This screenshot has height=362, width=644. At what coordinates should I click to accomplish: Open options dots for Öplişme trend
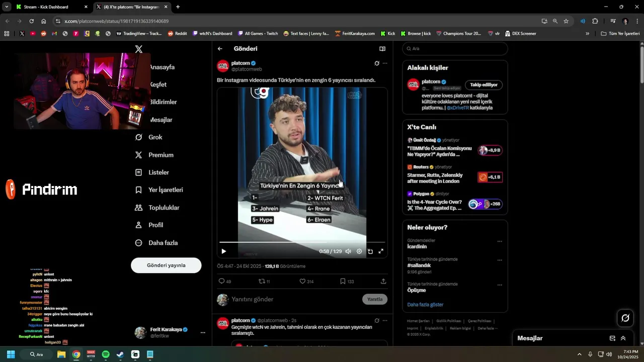point(500,285)
